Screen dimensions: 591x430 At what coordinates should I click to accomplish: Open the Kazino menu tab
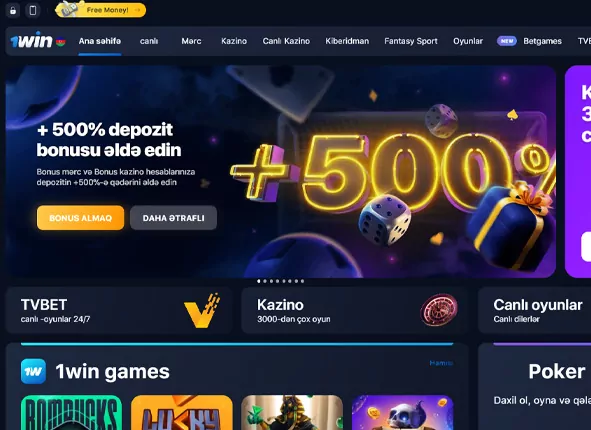[234, 41]
